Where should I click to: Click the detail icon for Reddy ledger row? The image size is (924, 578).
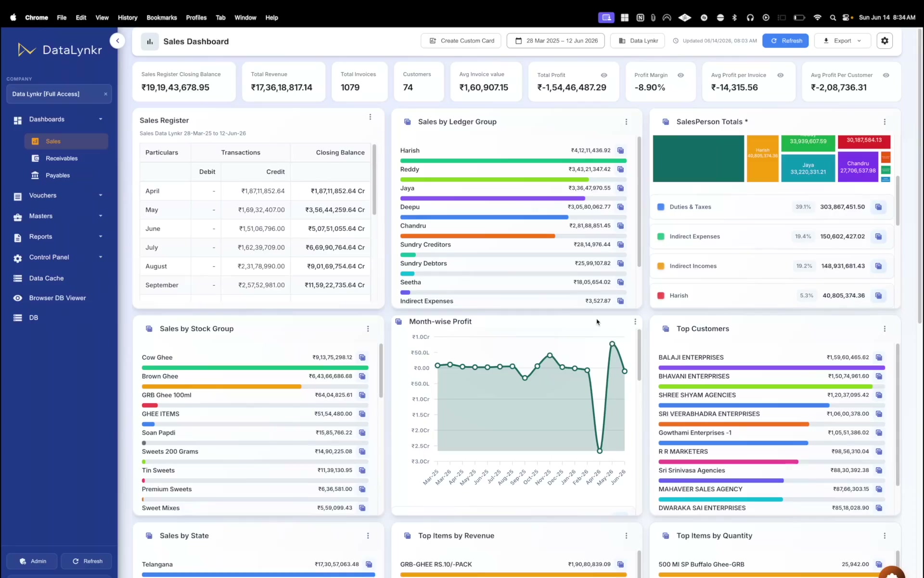coord(621,170)
